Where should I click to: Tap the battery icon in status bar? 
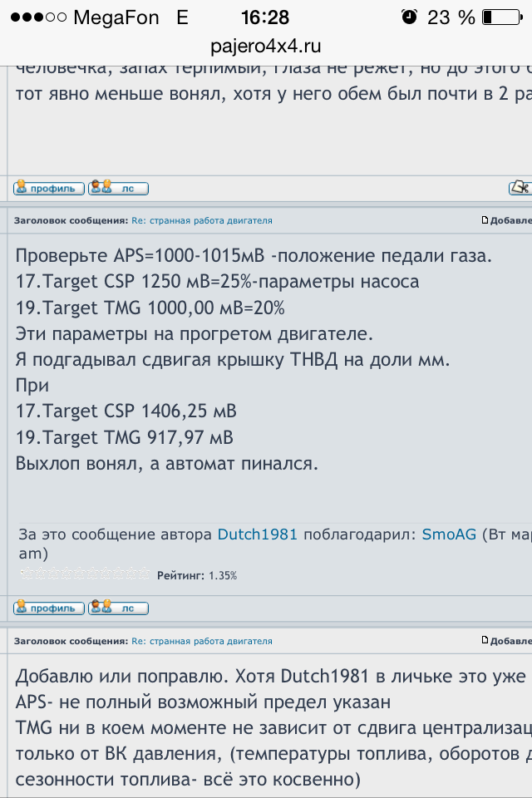point(502,17)
